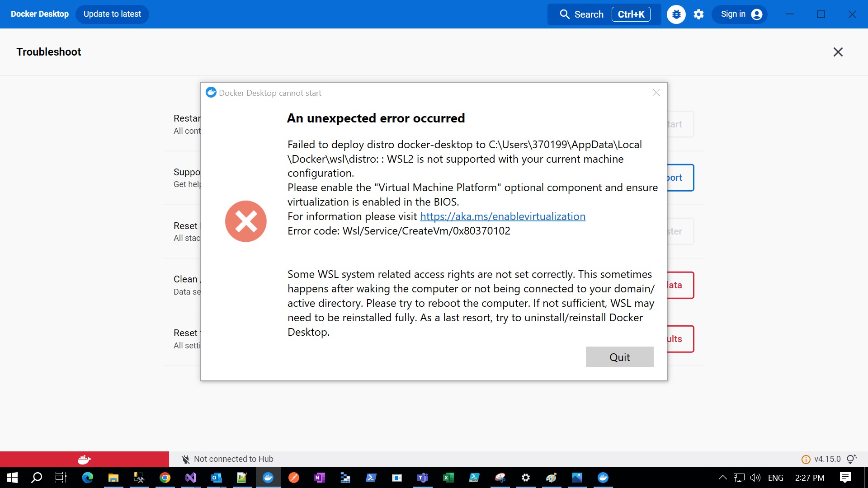Click the network icon in system tray
This screenshot has width=868, height=488.
[739, 478]
